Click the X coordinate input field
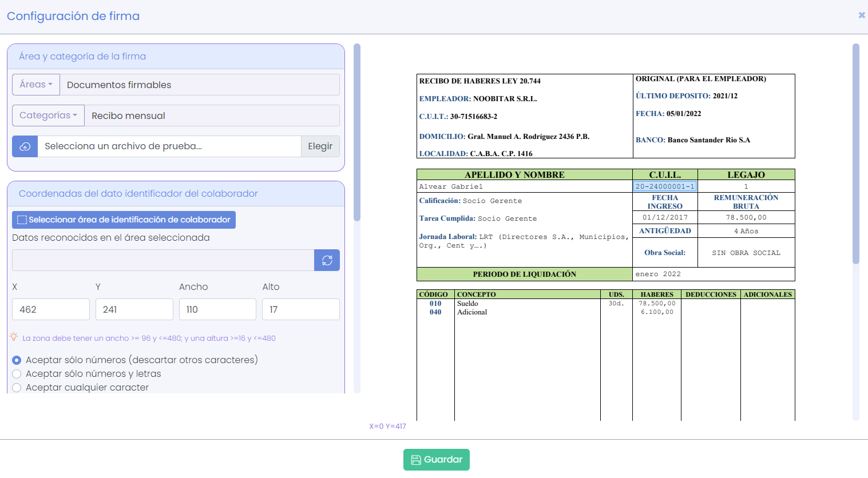 click(50, 309)
